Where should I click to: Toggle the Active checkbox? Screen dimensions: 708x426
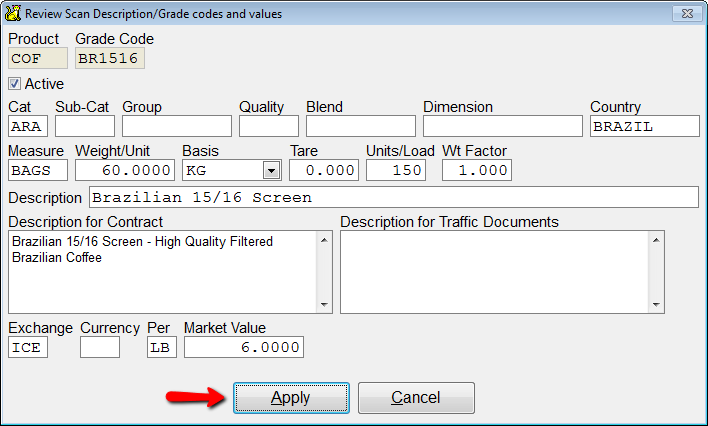click(14, 84)
